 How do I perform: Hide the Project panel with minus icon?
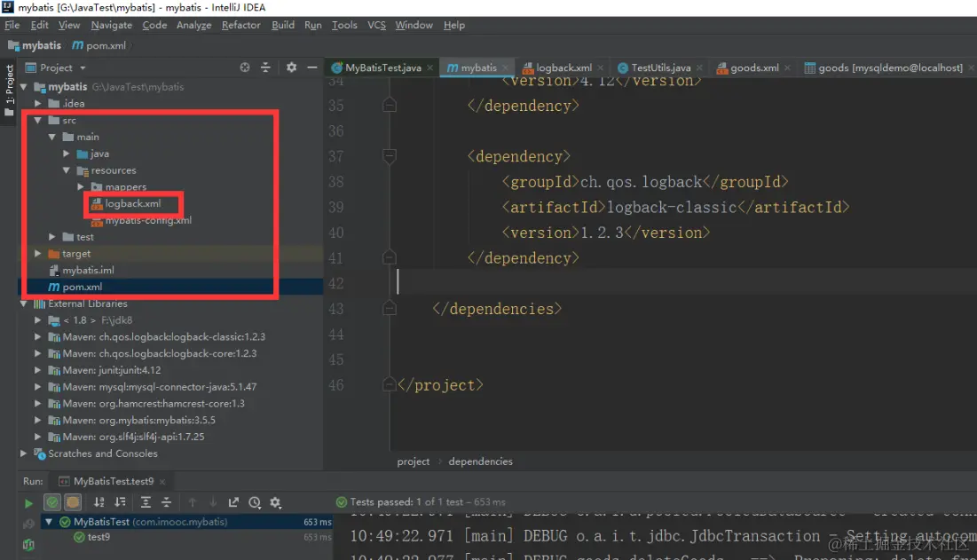(312, 67)
